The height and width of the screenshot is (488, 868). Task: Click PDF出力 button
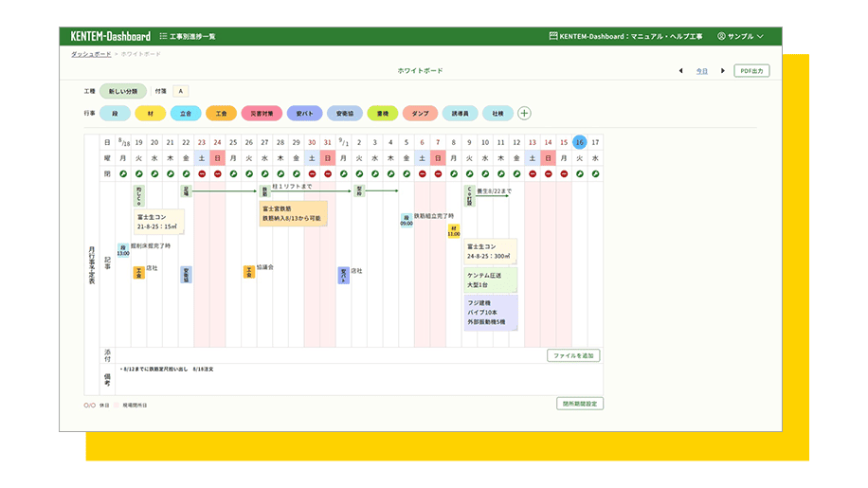point(751,71)
